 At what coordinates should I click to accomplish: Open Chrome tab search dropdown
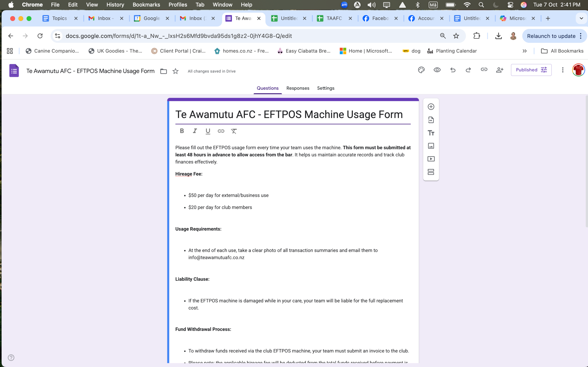581,18
